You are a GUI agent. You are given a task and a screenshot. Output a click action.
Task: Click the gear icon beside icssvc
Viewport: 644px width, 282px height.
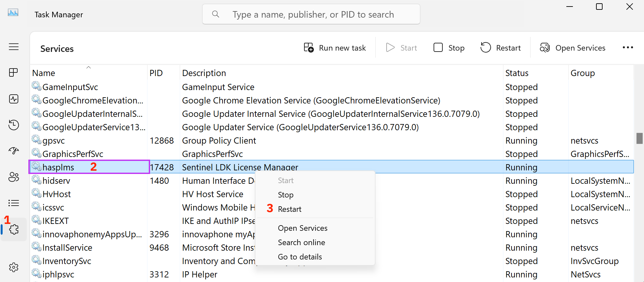point(36,207)
